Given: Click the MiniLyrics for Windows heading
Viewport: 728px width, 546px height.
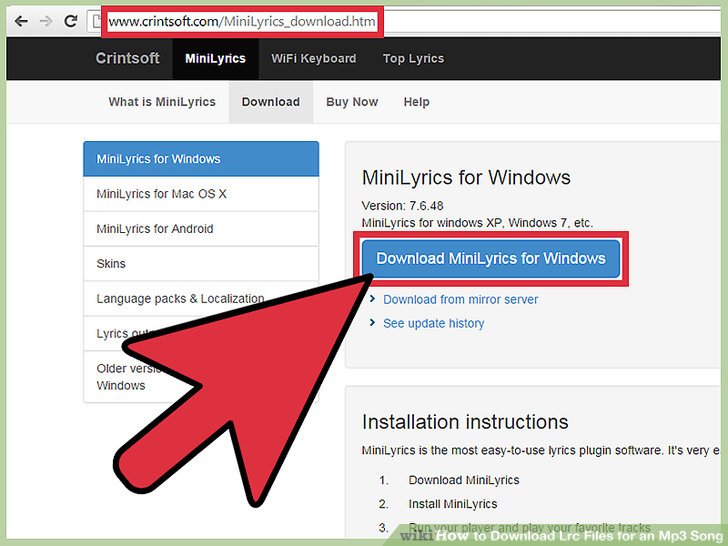Looking at the screenshot, I should coord(466,177).
